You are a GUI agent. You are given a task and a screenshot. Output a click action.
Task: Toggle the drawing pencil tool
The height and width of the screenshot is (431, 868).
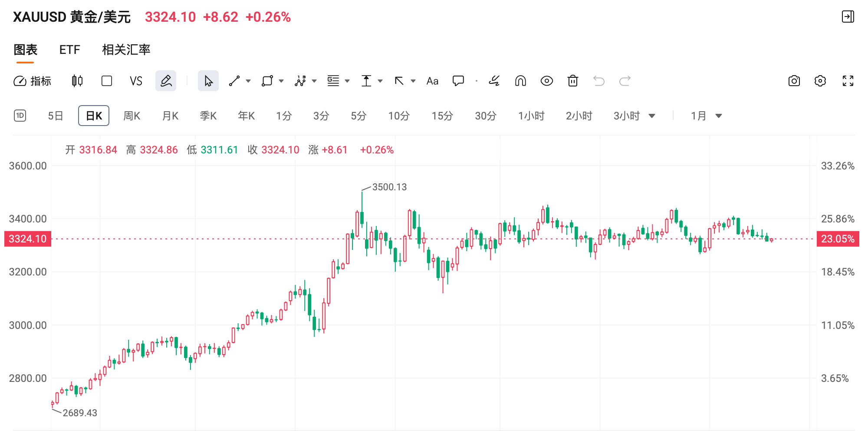click(x=166, y=81)
